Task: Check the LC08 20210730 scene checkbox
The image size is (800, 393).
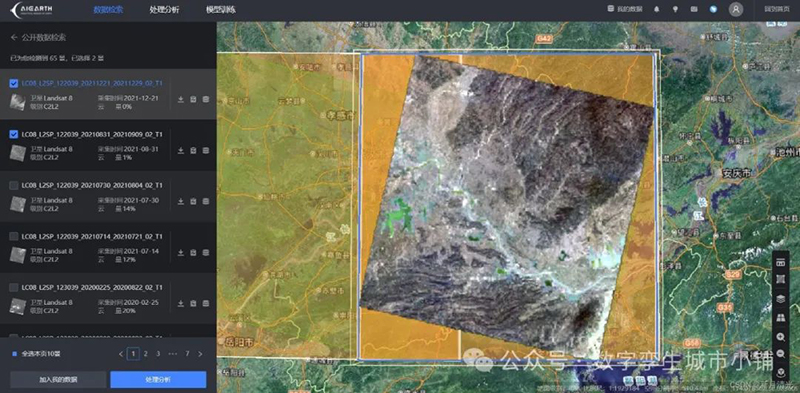Action: point(14,185)
